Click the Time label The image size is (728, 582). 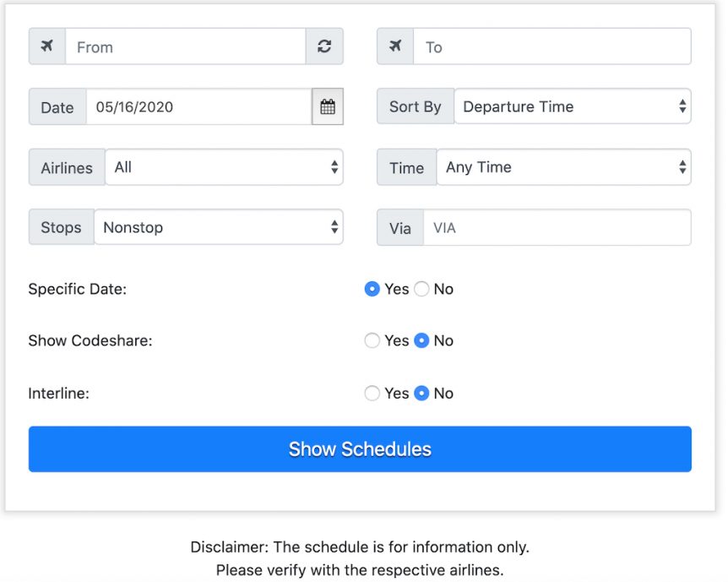(407, 167)
